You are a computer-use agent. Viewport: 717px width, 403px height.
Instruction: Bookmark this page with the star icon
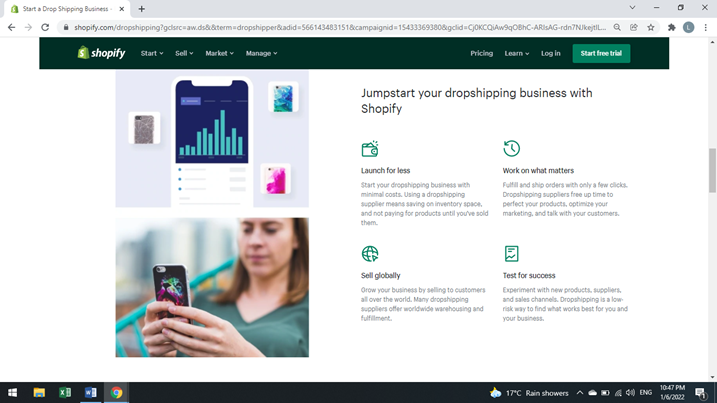click(651, 27)
